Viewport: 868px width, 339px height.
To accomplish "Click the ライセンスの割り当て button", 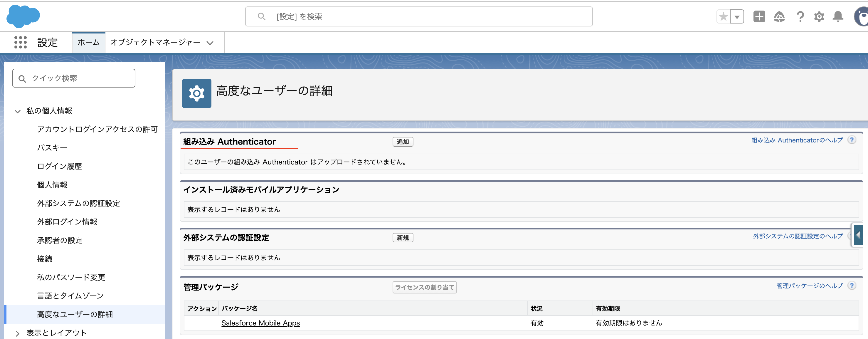I will click(x=425, y=287).
